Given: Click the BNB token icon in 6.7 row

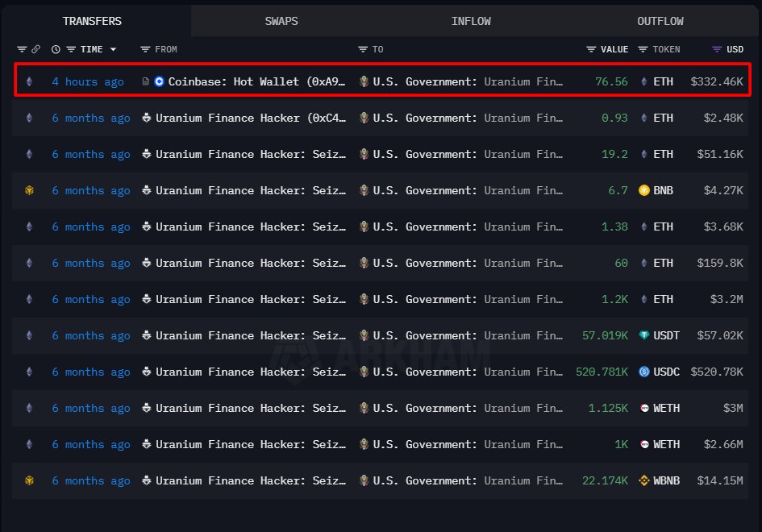Looking at the screenshot, I should (x=644, y=190).
